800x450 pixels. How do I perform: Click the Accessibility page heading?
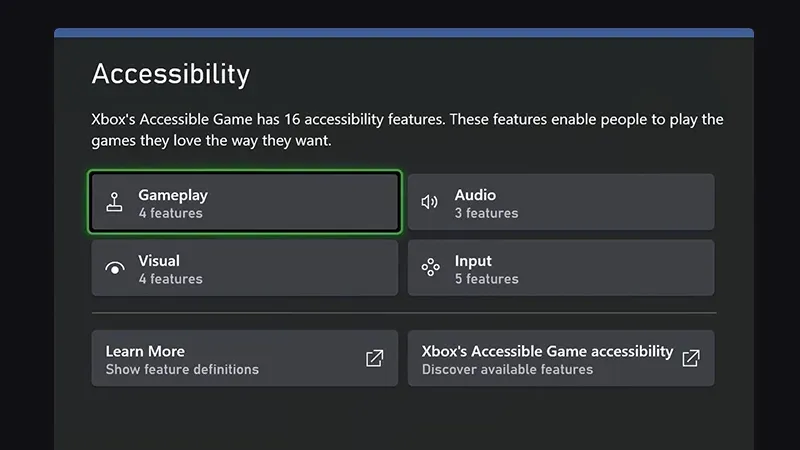pyautogui.click(x=171, y=74)
